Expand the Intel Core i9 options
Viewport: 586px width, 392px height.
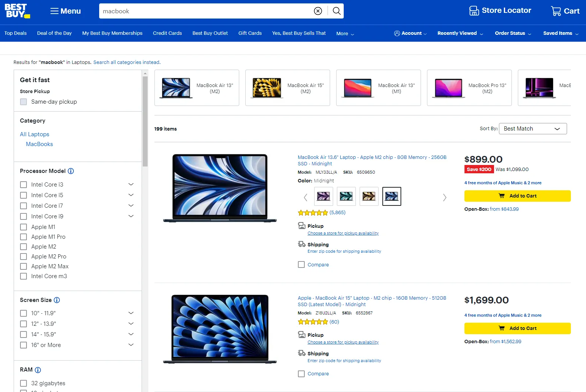[131, 216]
